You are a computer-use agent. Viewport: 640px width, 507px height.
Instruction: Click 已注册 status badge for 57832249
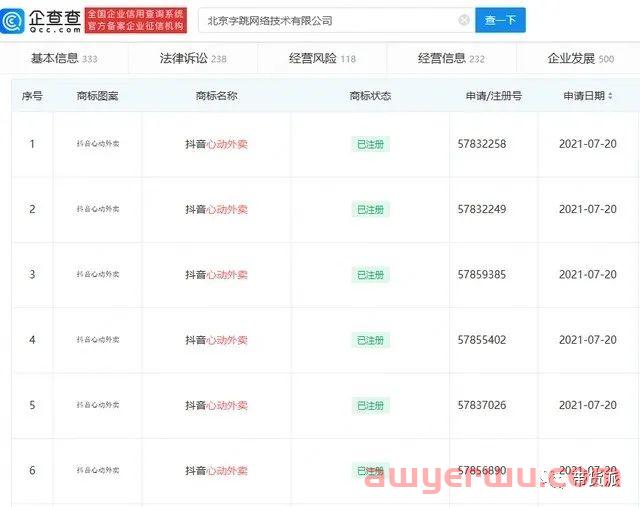(x=371, y=209)
